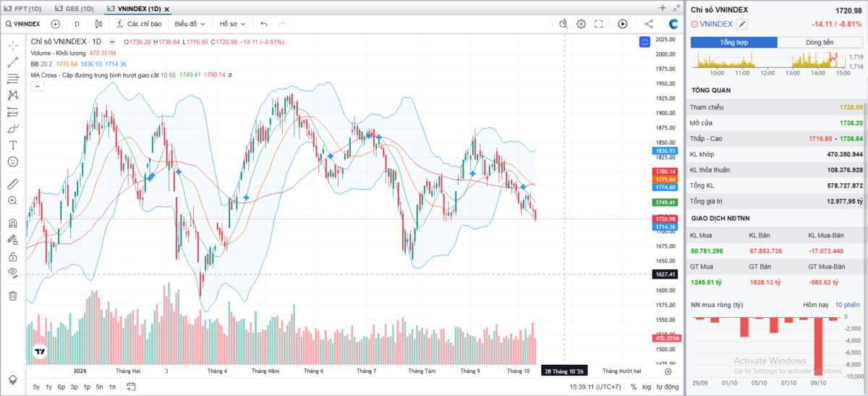Viewport: 868px width, 396px height.
Task: Activate the zoom in tool
Action: (x=12, y=201)
